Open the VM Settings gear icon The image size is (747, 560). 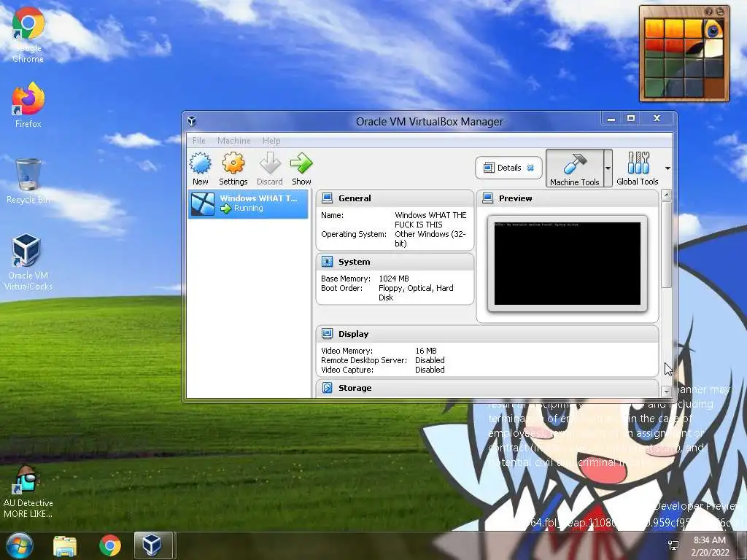coord(233,163)
